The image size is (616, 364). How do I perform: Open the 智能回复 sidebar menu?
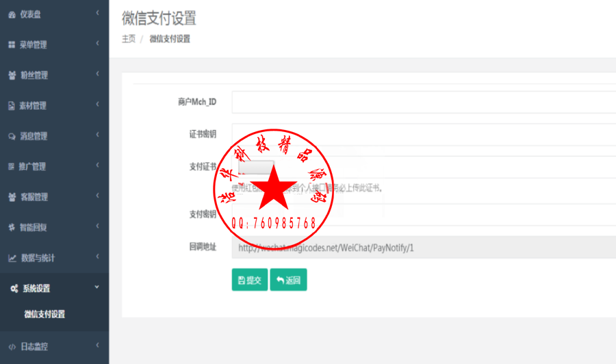click(54, 227)
